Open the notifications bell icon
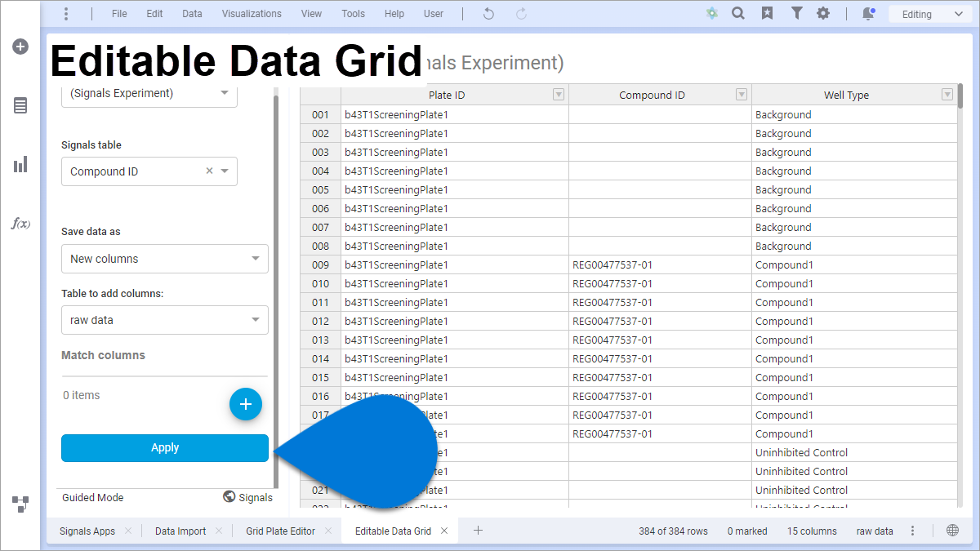The image size is (980, 551). pyautogui.click(x=867, y=14)
